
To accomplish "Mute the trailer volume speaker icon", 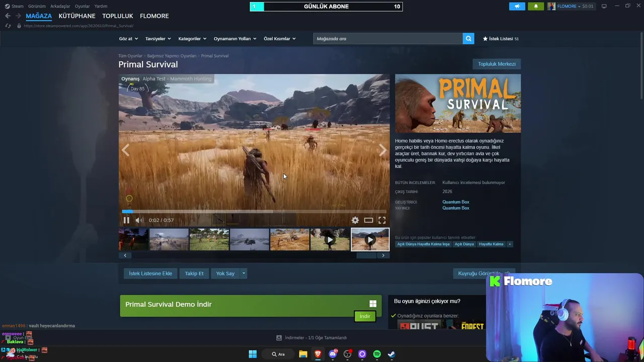I will 139,220.
